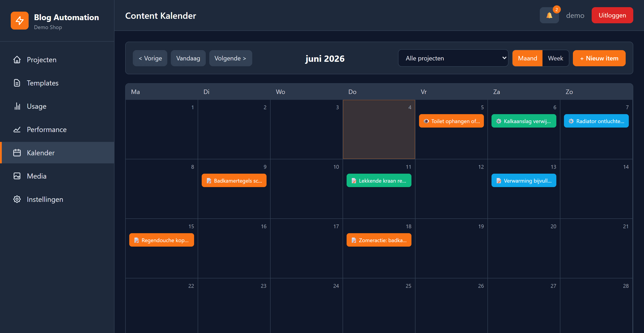This screenshot has height=333, width=644.
Task: Open Kalkaanslag verwij... calendar item
Action: [x=524, y=121]
